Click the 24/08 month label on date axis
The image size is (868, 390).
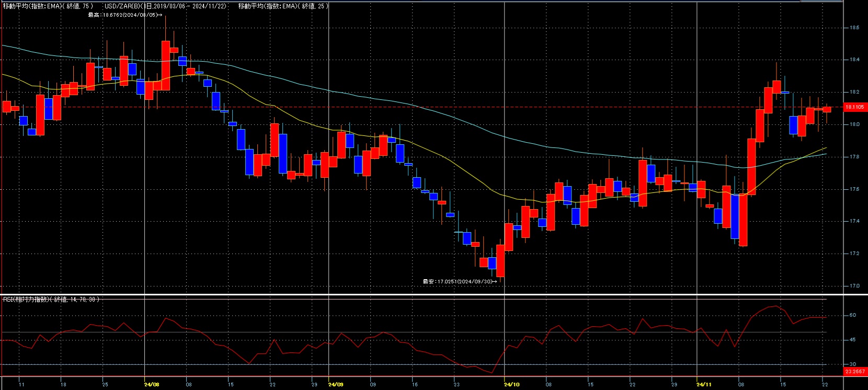(152, 385)
